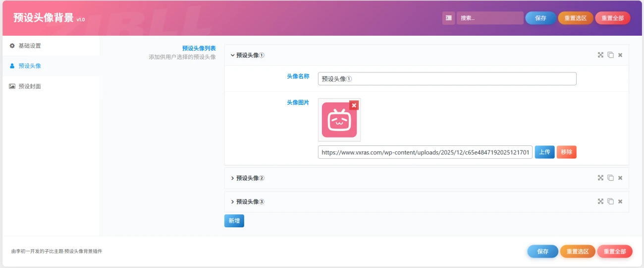This screenshot has height=268, width=644.
Task: Click the bottom 重置选区 button
Action: pos(578,252)
